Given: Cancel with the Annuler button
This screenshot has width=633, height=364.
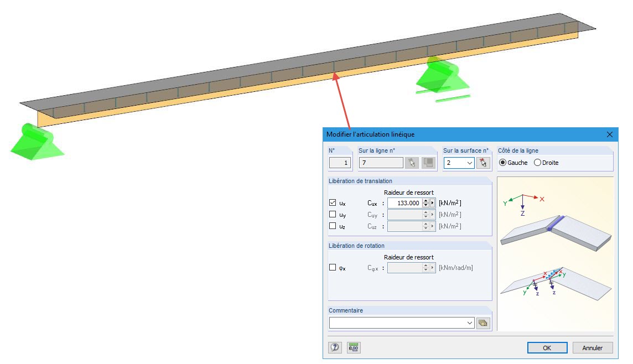Looking at the screenshot, I should point(592,348).
